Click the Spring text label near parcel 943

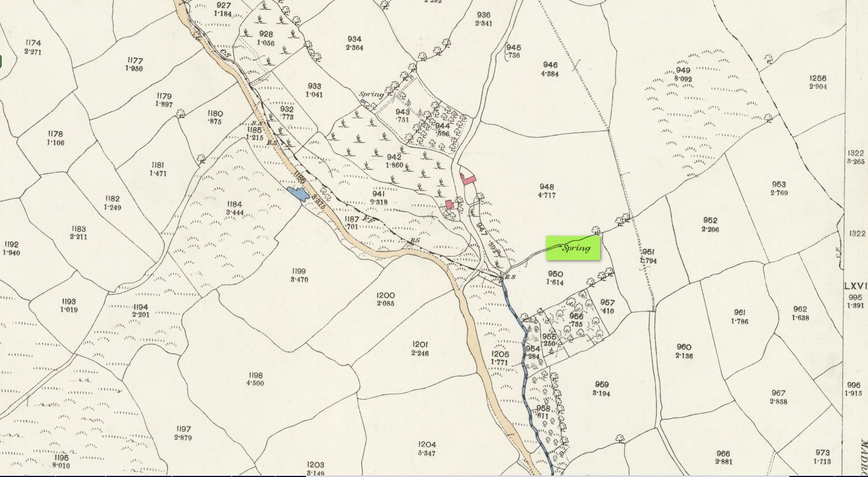pos(371,95)
